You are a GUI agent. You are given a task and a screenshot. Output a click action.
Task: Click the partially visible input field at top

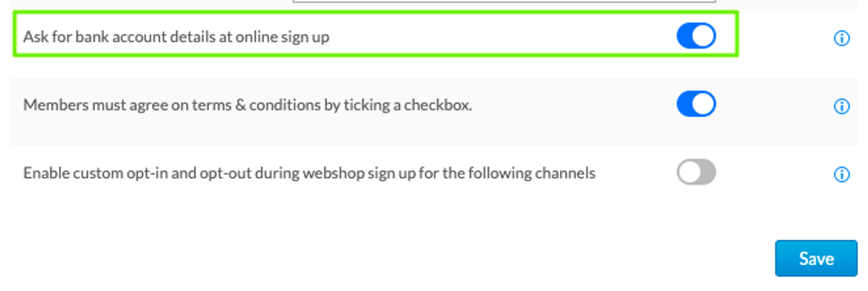point(503,1)
